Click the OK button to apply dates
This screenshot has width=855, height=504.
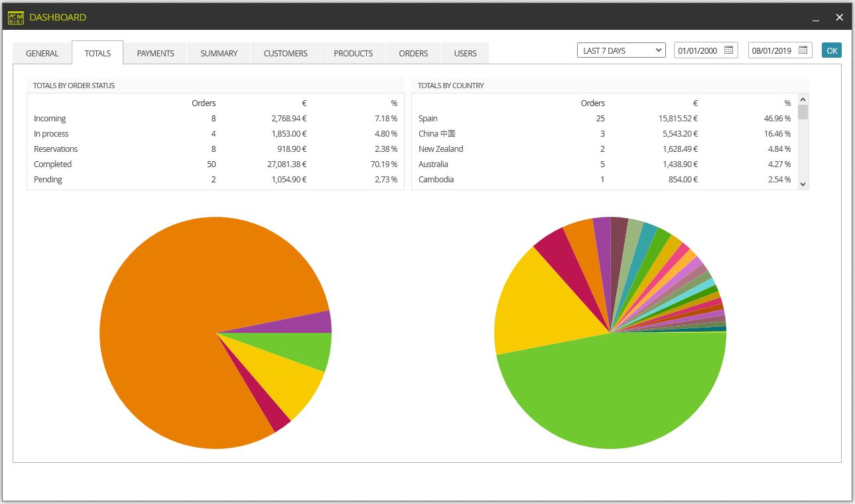pyautogui.click(x=831, y=50)
